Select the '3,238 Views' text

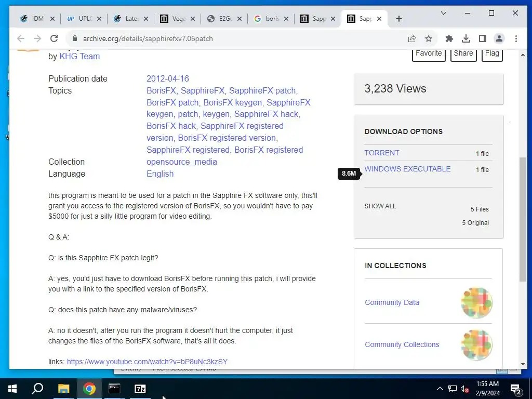click(395, 88)
